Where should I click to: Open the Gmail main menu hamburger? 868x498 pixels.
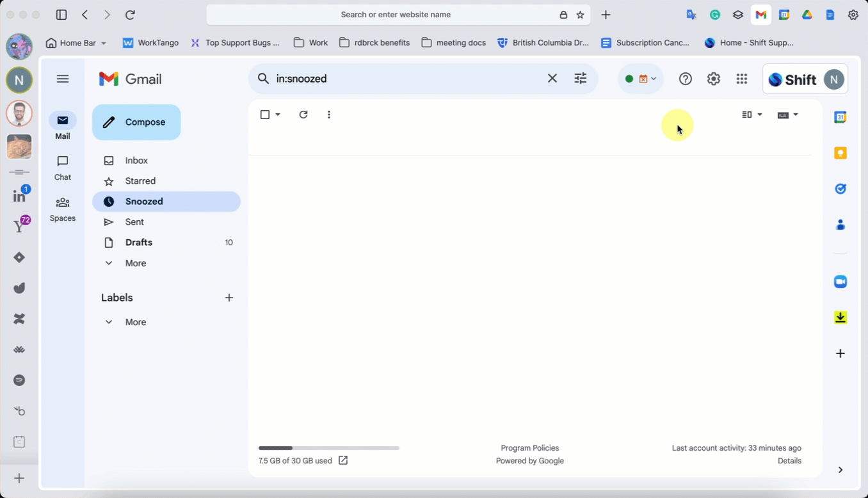pyautogui.click(x=62, y=79)
